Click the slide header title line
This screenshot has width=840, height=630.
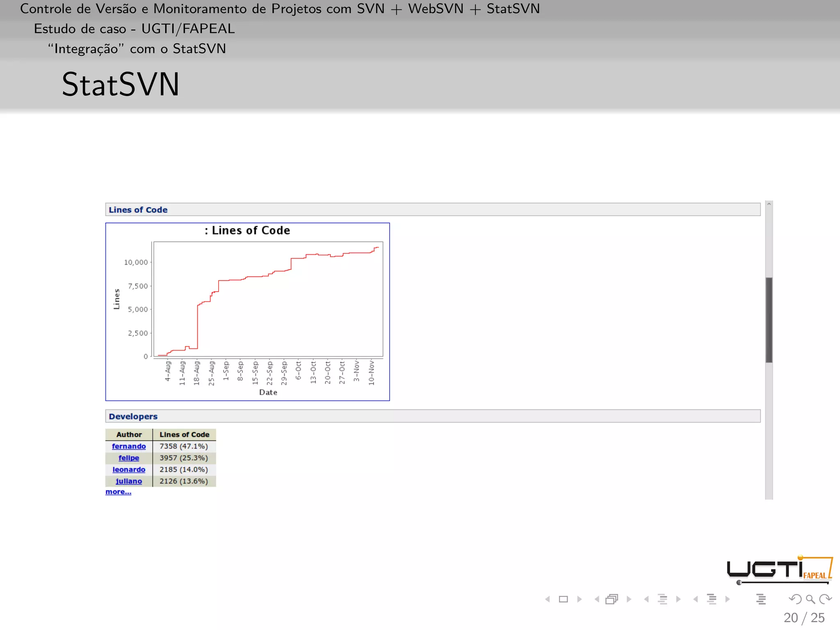coord(280,9)
